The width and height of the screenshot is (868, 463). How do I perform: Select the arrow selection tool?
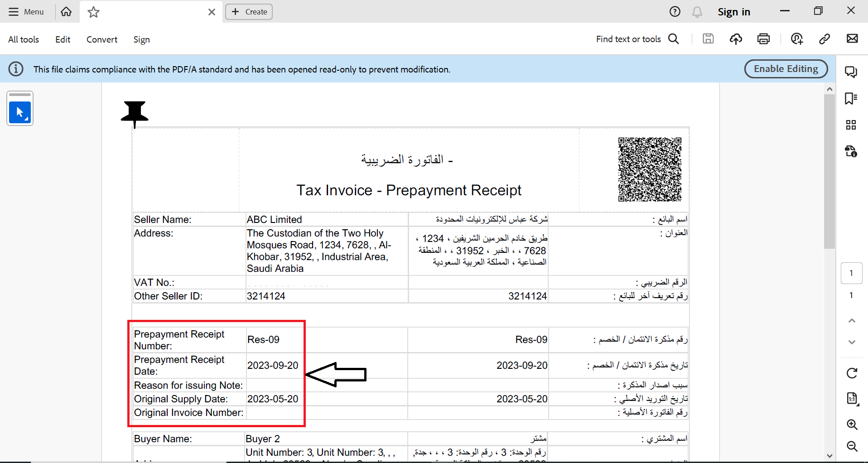[20, 112]
